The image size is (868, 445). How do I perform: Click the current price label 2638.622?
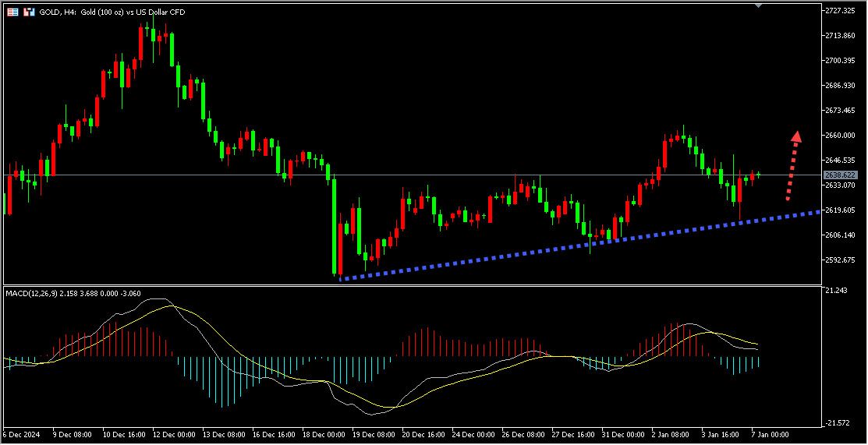(x=840, y=175)
